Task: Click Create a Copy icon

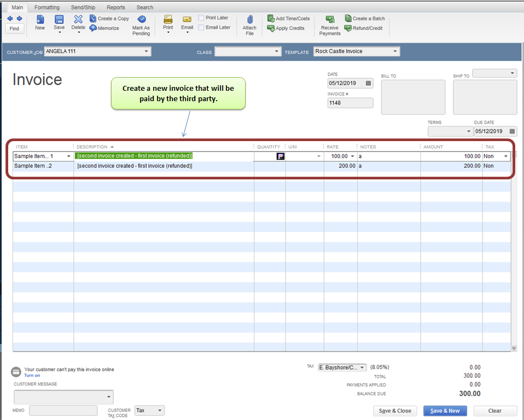Action: [x=93, y=19]
